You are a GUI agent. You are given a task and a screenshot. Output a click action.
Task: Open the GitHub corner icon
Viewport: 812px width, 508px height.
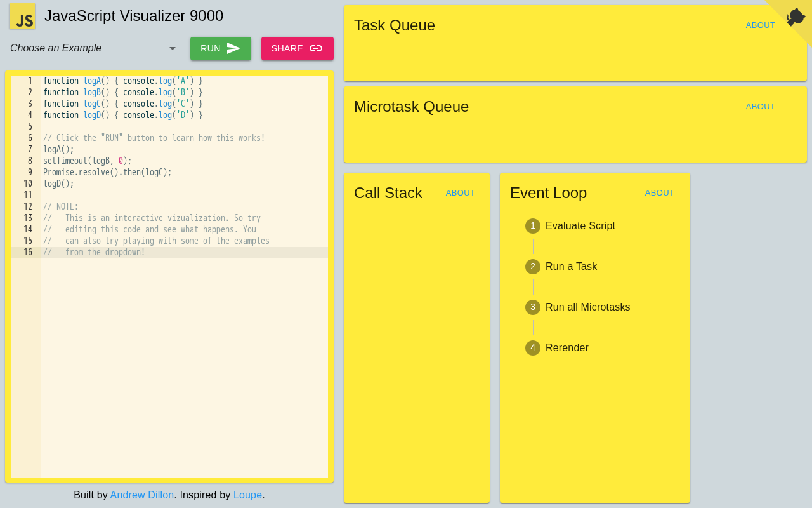tap(796, 17)
